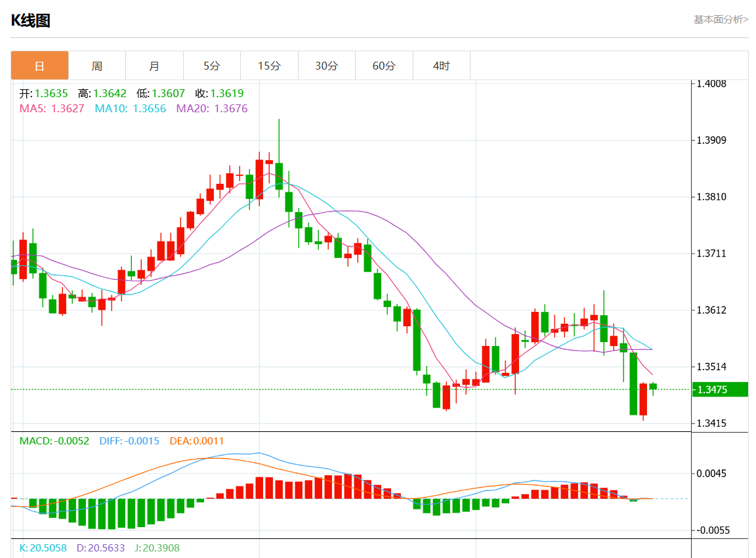756x558 pixels.
Task: Select the 周 weekly timeframe tab
Action: pyautogui.click(x=97, y=66)
